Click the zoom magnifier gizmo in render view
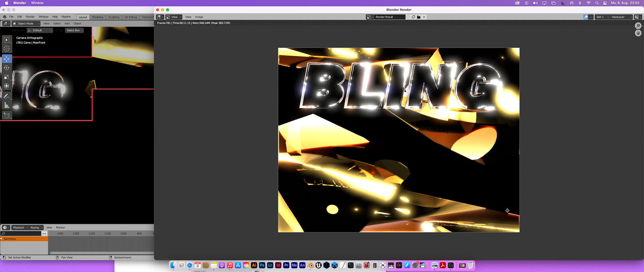This screenshot has width=644, height=272. click(638, 26)
